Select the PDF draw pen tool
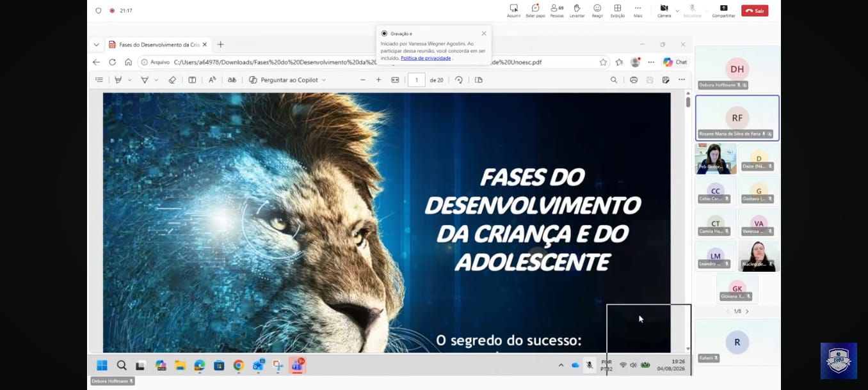 coord(145,80)
